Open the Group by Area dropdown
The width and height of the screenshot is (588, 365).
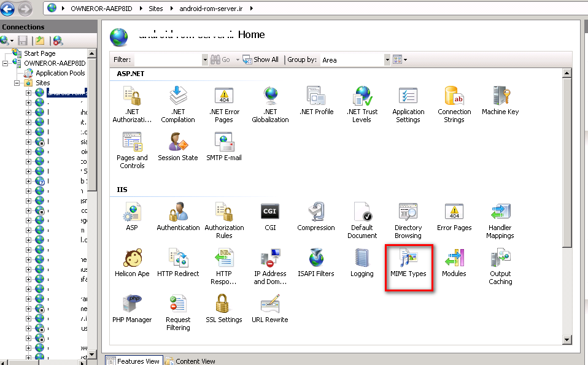tap(387, 60)
